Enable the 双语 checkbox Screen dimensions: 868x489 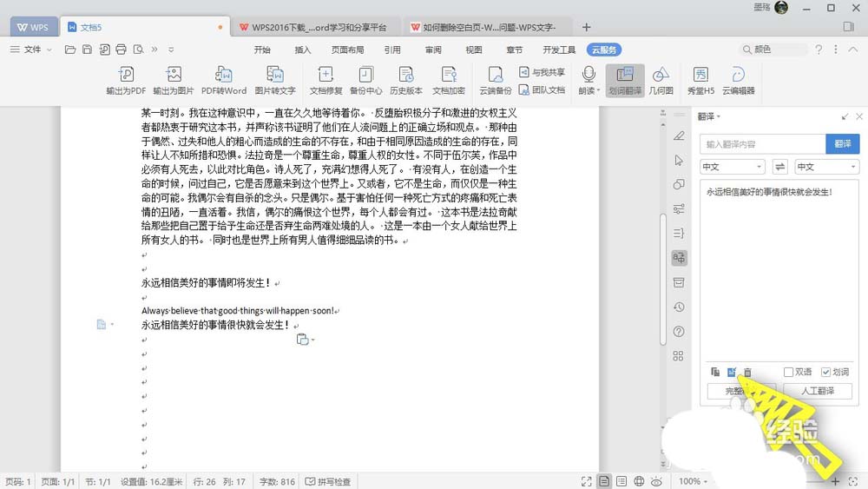(x=788, y=372)
